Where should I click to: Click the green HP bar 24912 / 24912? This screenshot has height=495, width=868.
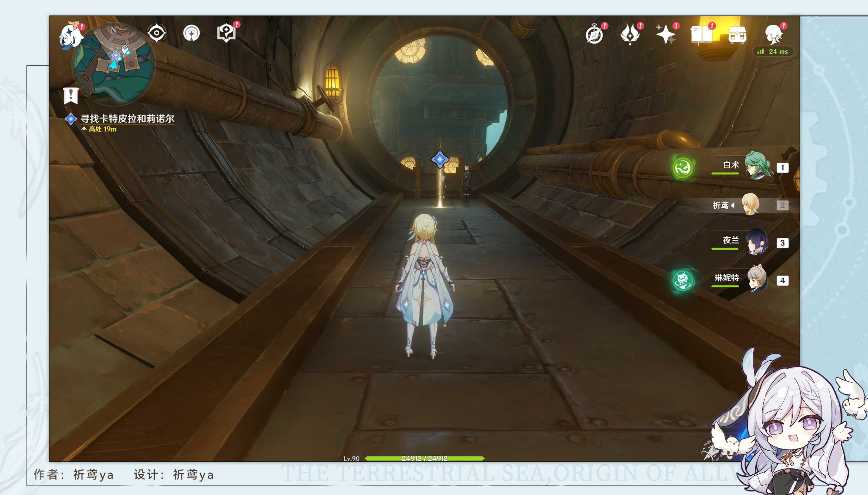424,458
